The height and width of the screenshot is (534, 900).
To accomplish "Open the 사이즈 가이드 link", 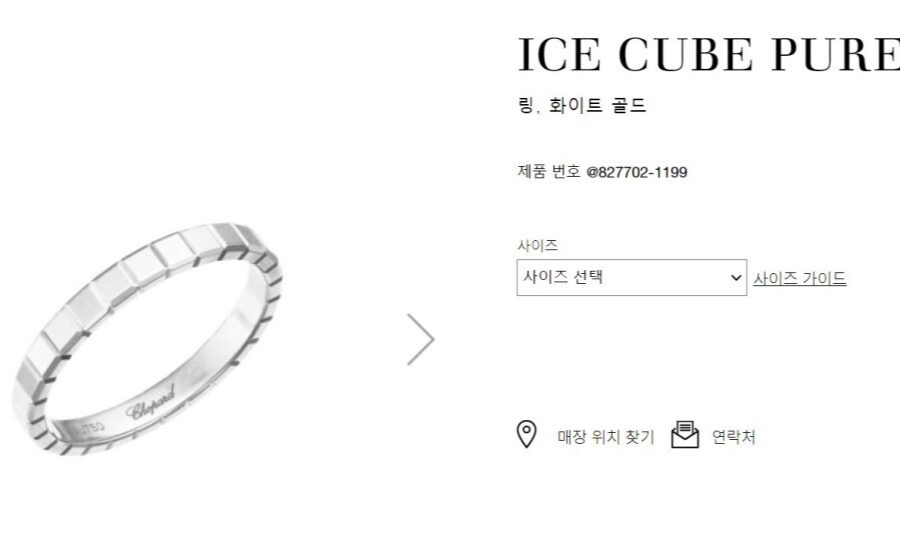I will point(800,278).
